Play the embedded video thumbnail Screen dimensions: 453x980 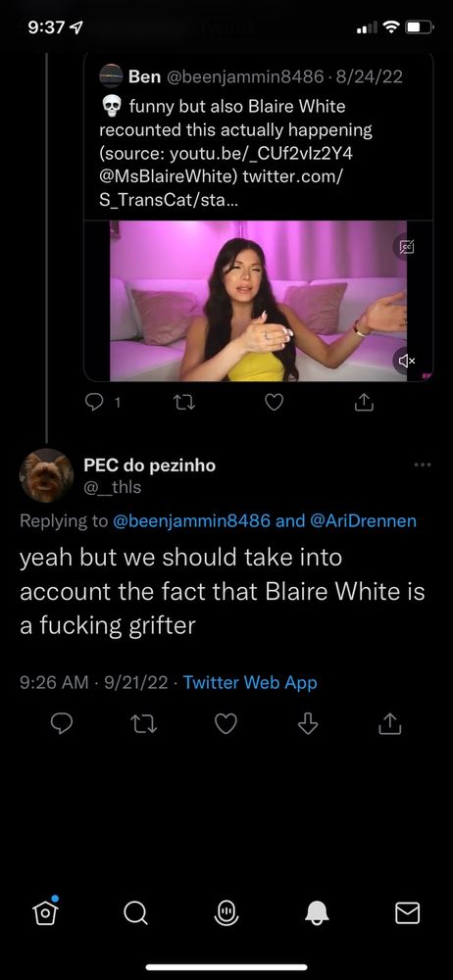(259, 301)
